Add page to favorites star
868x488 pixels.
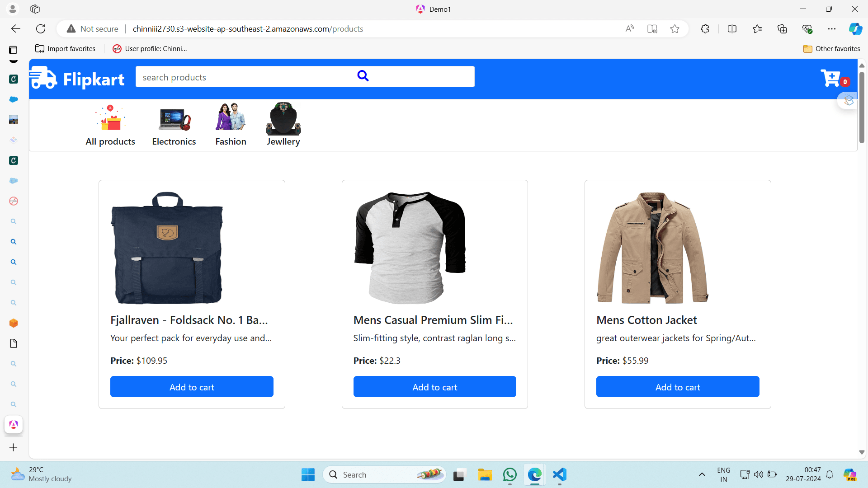(x=675, y=29)
